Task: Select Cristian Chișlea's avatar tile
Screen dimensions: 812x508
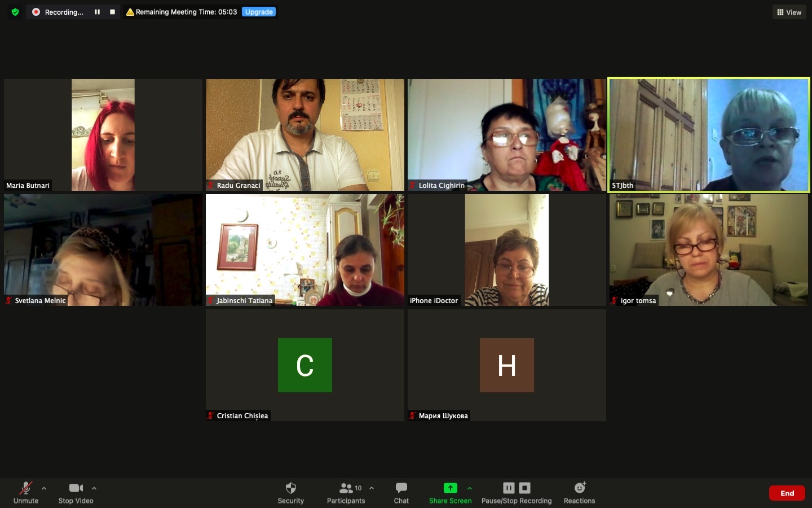Action: [304, 365]
